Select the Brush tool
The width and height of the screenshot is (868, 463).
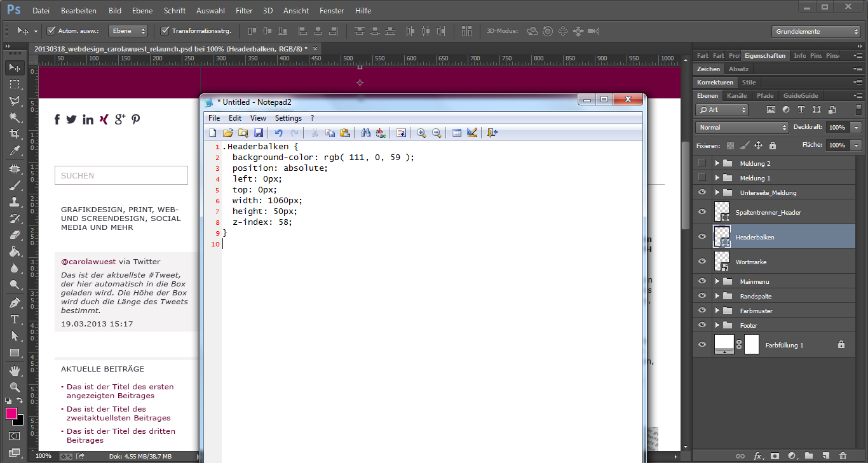15,185
